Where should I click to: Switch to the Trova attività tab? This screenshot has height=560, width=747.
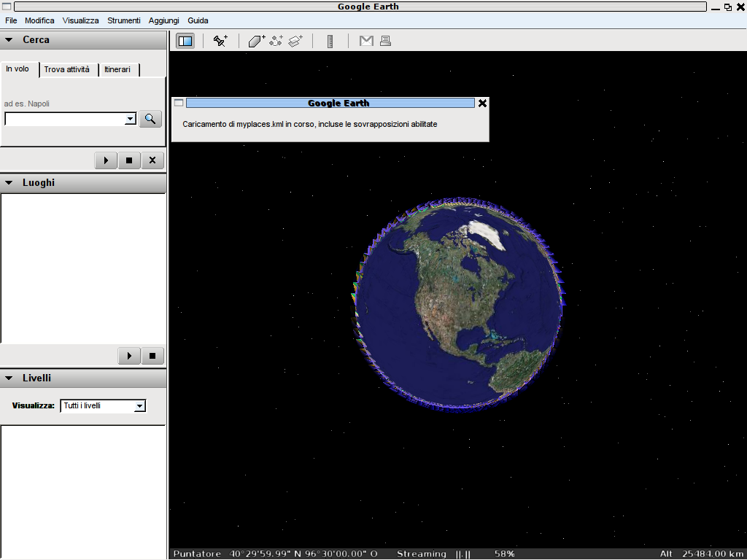point(66,69)
